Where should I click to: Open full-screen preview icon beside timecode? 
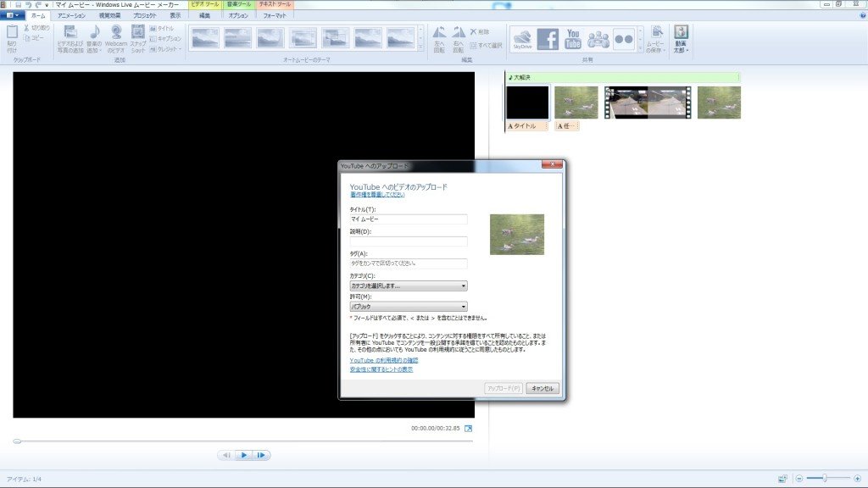(x=468, y=429)
